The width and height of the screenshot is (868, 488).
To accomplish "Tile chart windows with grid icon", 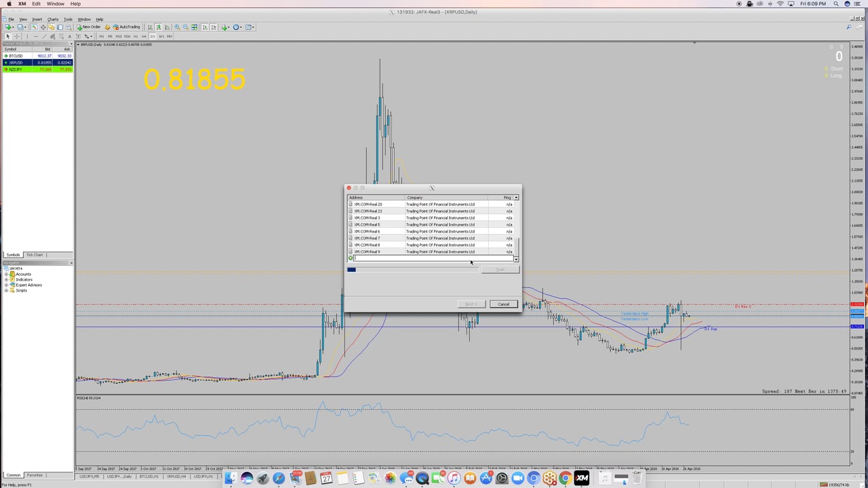I will (x=195, y=27).
